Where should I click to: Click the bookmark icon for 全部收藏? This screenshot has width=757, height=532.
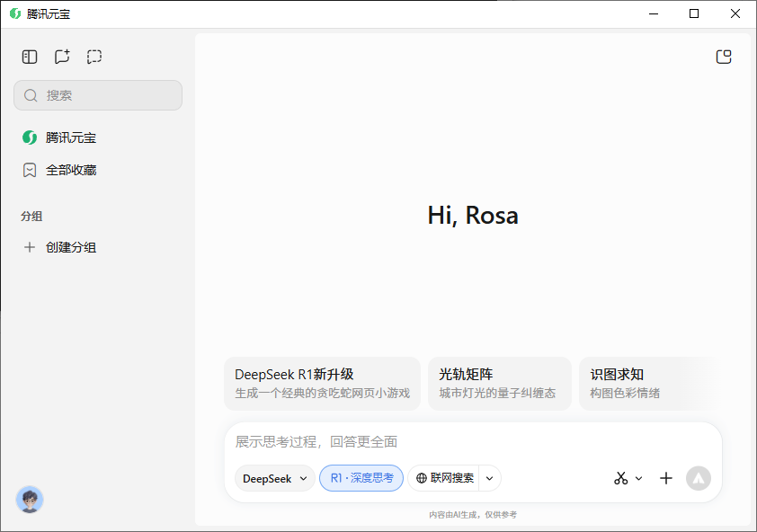click(30, 170)
